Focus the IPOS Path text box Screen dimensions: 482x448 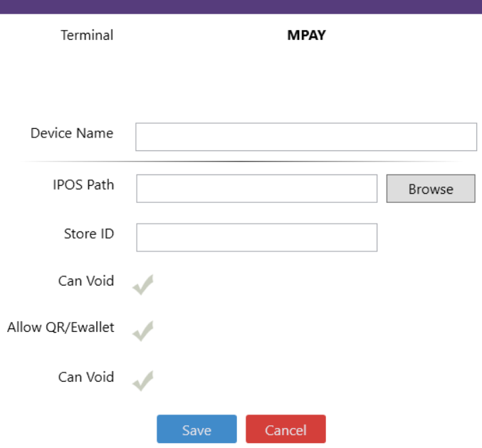pos(256,189)
